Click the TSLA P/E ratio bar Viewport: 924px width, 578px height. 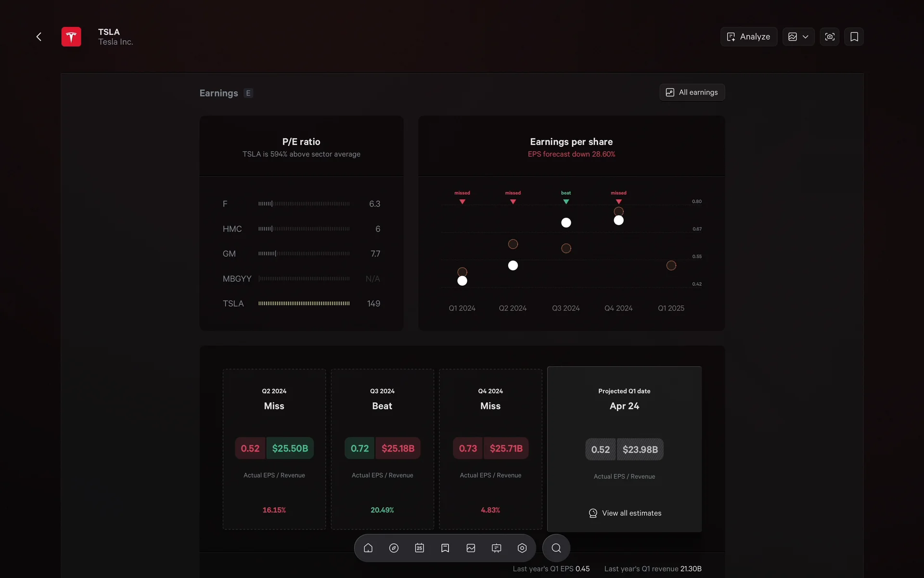(304, 303)
